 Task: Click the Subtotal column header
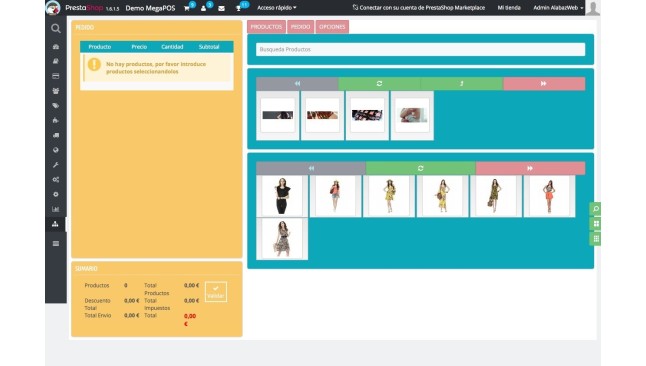pos(209,47)
